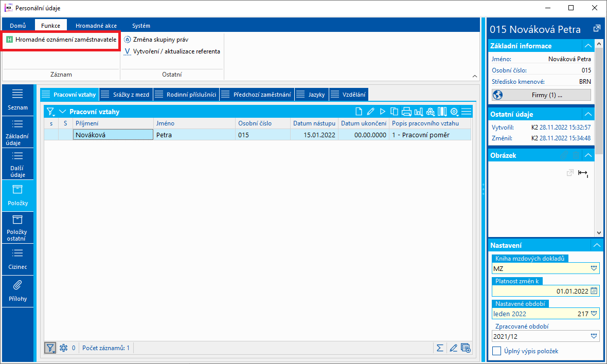Click the status bar pencil icon
The image size is (607, 364).
453,348
